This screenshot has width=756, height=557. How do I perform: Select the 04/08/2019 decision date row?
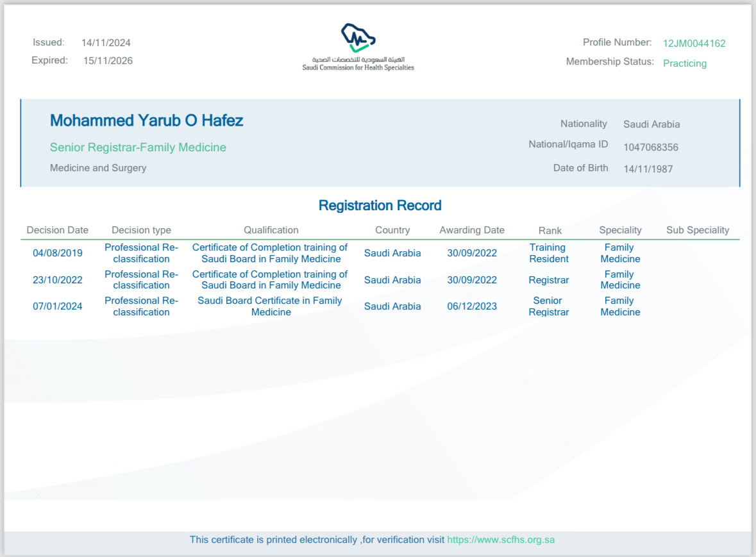[58, 253]
